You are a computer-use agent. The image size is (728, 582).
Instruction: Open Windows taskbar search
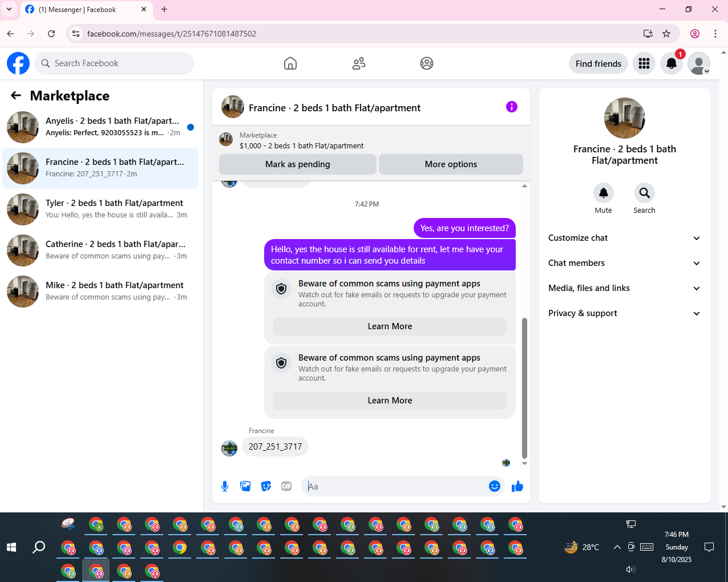(39, 547)
